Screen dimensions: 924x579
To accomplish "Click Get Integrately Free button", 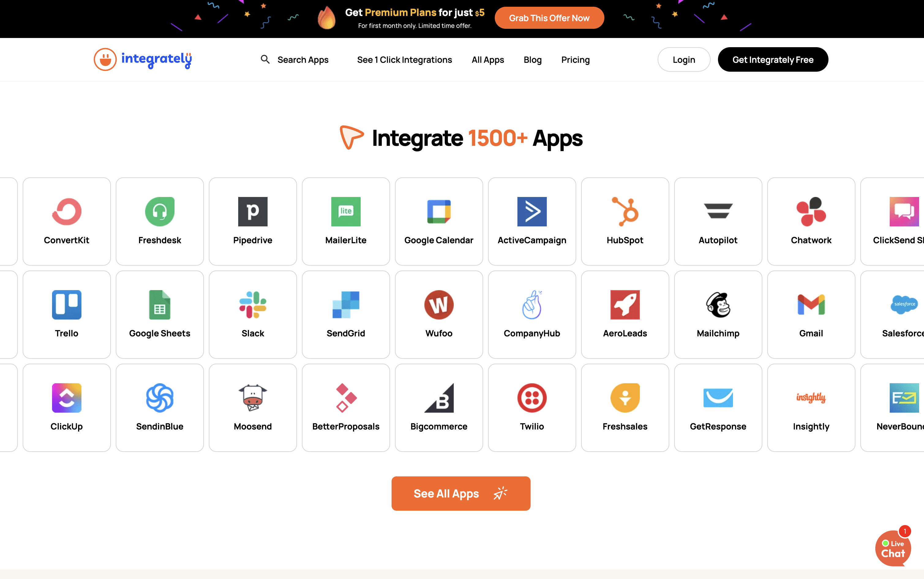I will 773,59.
